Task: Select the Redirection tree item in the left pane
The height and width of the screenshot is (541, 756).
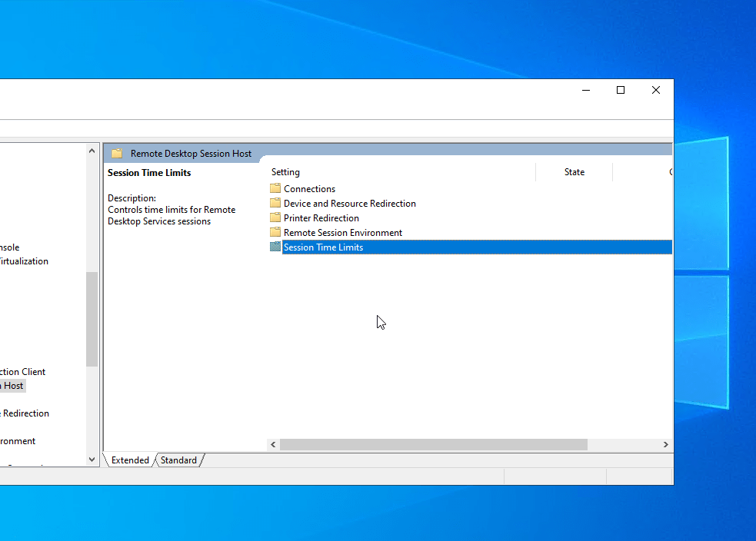Action: coord(25,413)
